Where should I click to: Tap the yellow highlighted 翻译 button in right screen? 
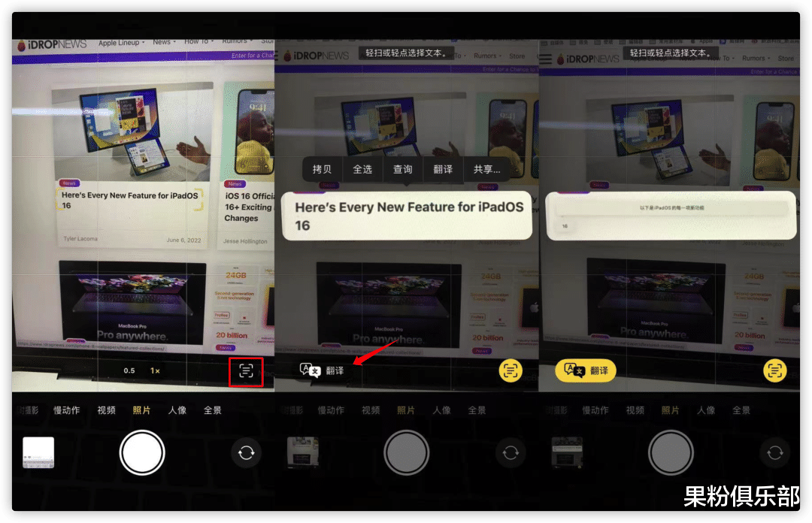tap(586, 370)
